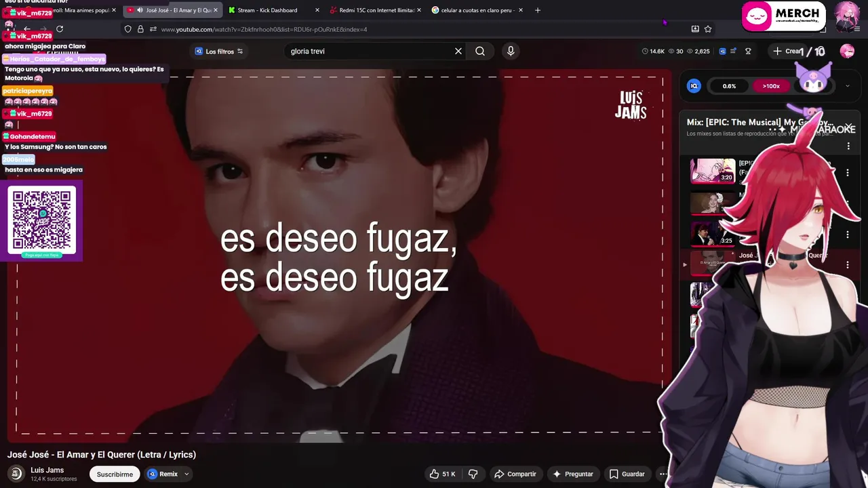
Task: Click the padlock site security icon
Action: point(140,29)
